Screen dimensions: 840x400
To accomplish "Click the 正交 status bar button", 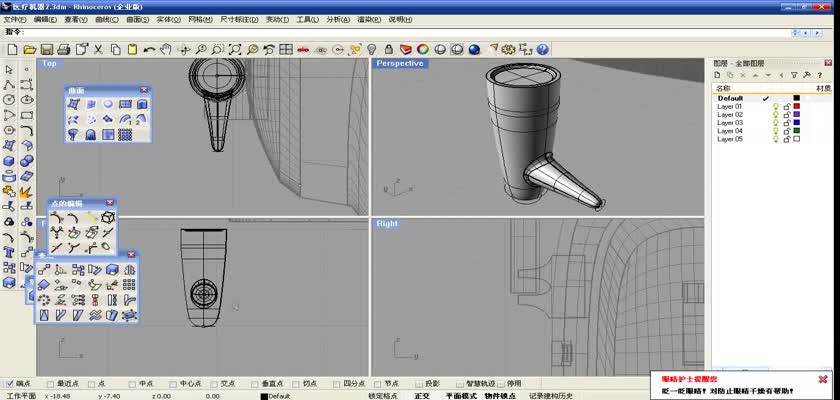I will 421,396.
